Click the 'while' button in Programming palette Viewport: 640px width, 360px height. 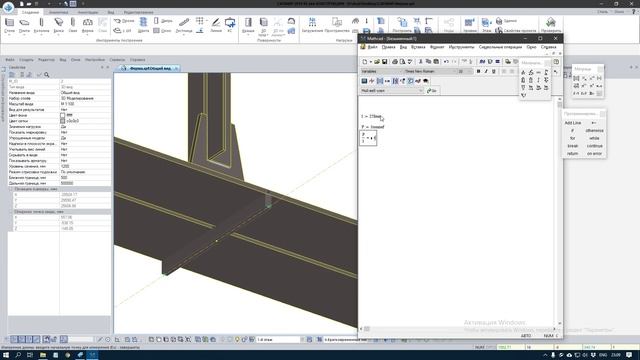pos(594,138)
